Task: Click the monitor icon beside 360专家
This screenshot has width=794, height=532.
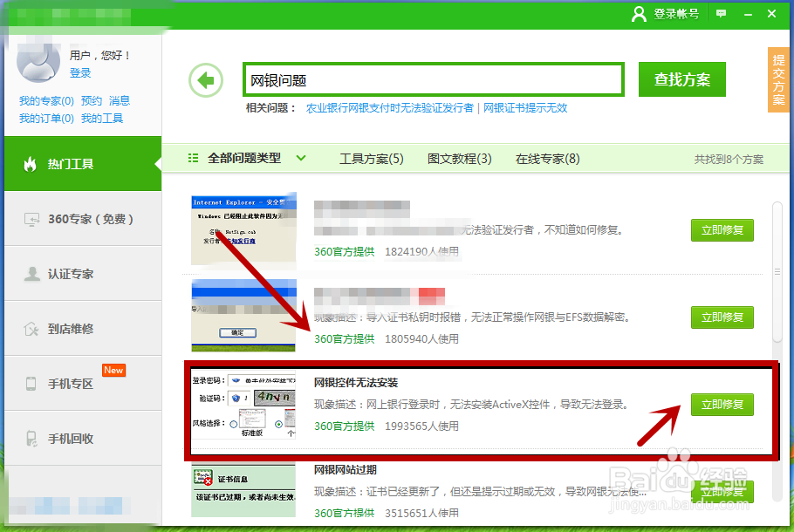Action: 32,219
